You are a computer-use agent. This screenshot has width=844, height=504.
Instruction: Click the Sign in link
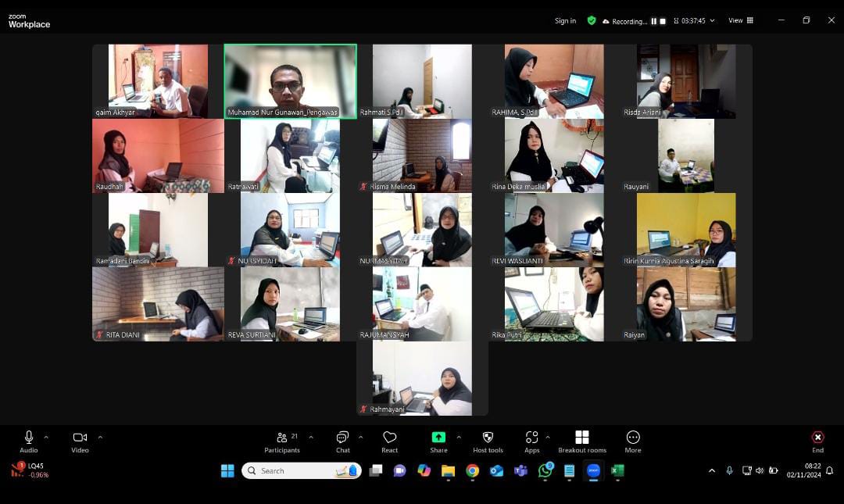click(565, 21)
